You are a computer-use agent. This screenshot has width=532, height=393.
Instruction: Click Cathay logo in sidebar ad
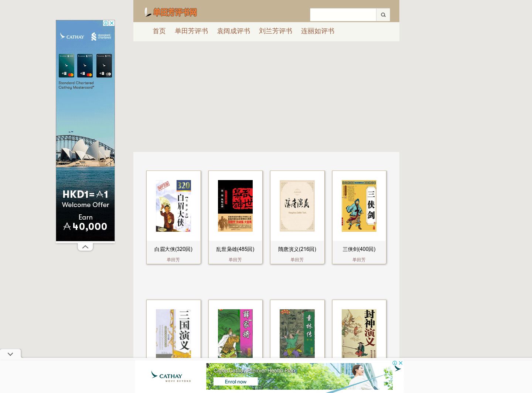pos(72,37)
